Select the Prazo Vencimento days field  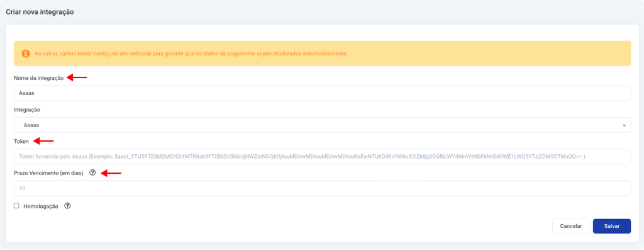322,188
